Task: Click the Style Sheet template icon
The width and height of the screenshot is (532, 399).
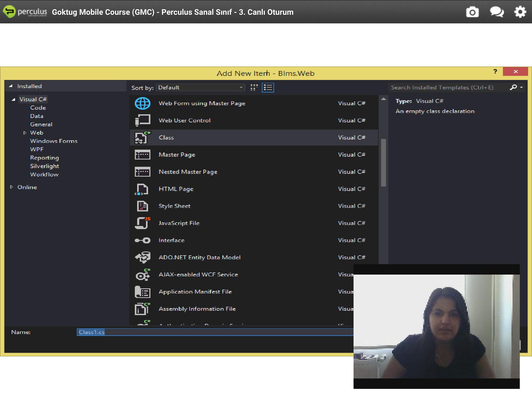Action: coord(142,206)
